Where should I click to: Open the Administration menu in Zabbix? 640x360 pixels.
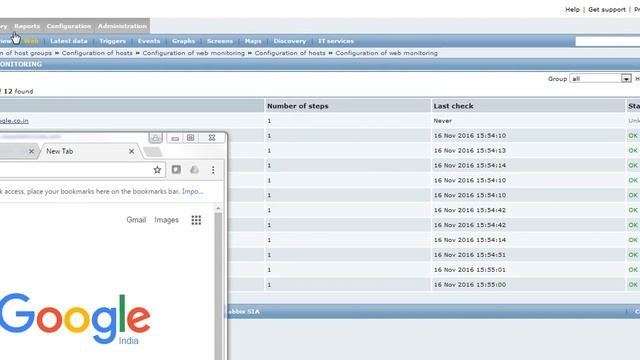pyautogui.click(x=122, y=26)
